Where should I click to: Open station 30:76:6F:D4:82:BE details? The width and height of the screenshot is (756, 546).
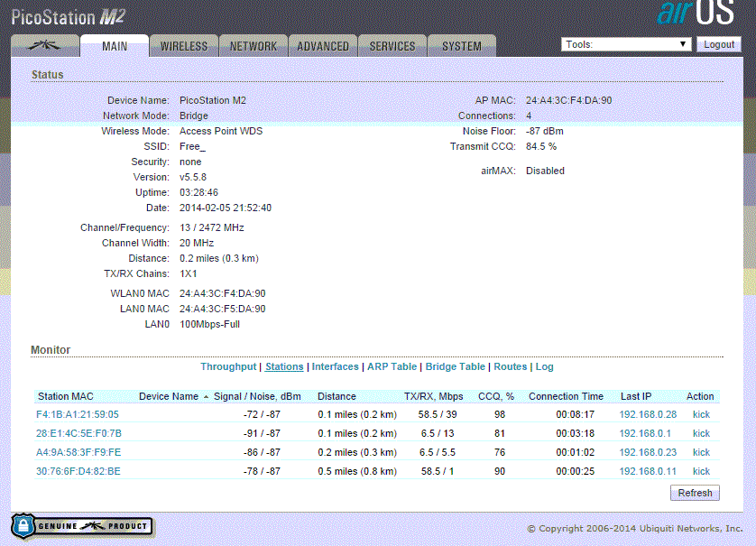(x=78, y=471)
